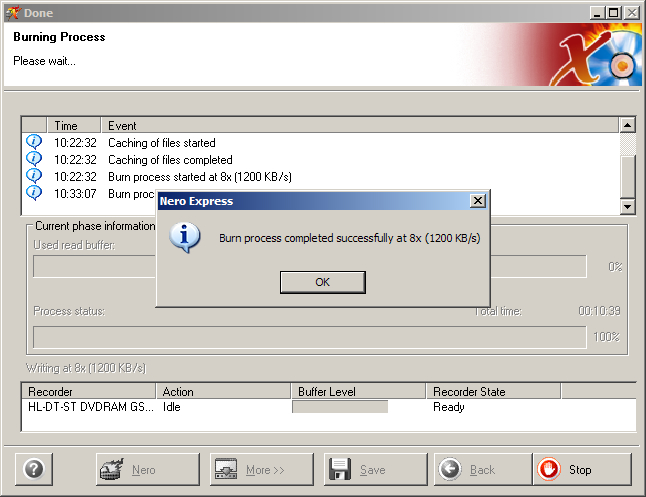Close the Nero Express message dialog

(477, 201)
